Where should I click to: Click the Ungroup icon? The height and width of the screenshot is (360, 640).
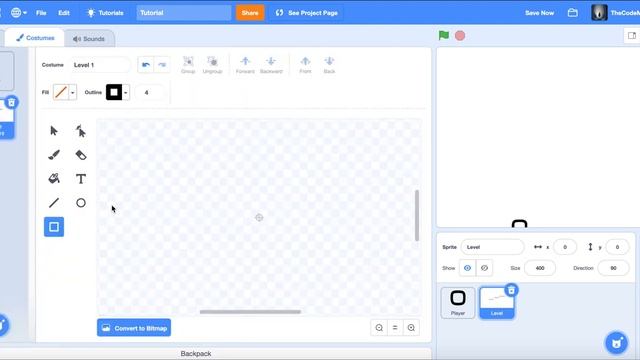[212, 65]
